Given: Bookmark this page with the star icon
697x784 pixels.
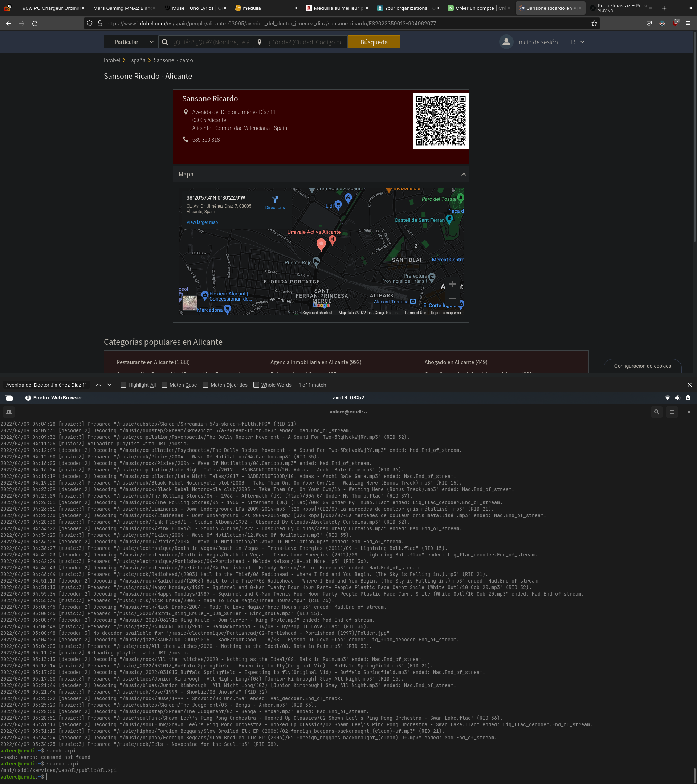Looking at the screenshot, I should pyautogui.click(x=594, y=23).
